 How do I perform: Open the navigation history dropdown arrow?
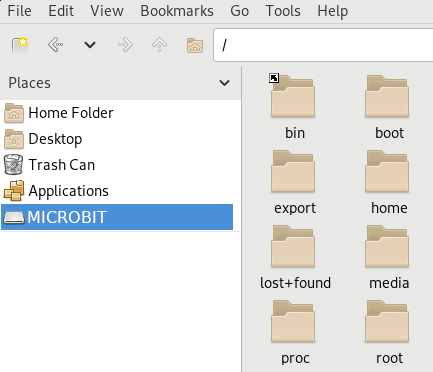90,45
